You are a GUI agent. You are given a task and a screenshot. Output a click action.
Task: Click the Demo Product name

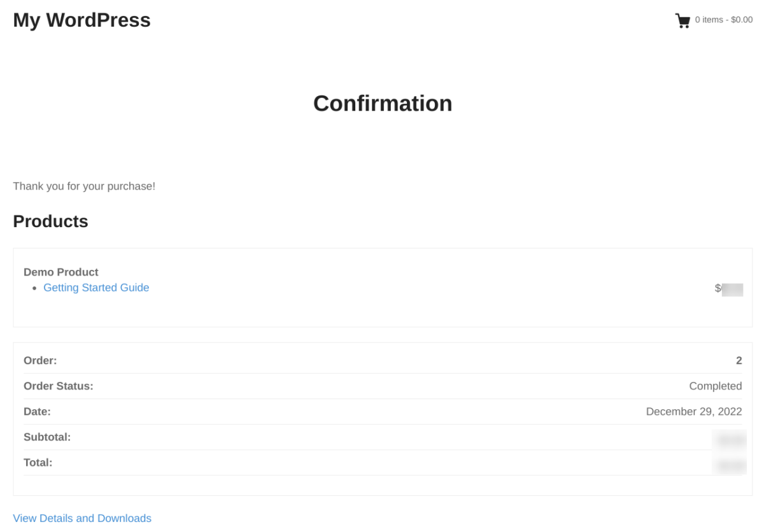click(x=61, y=272)
